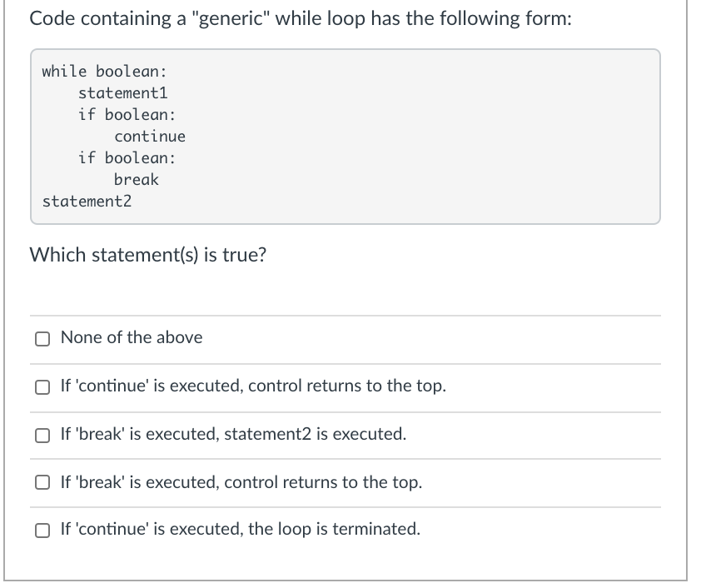
Task: Select the 'None of the above' answer label
Action: pos(132,337)
